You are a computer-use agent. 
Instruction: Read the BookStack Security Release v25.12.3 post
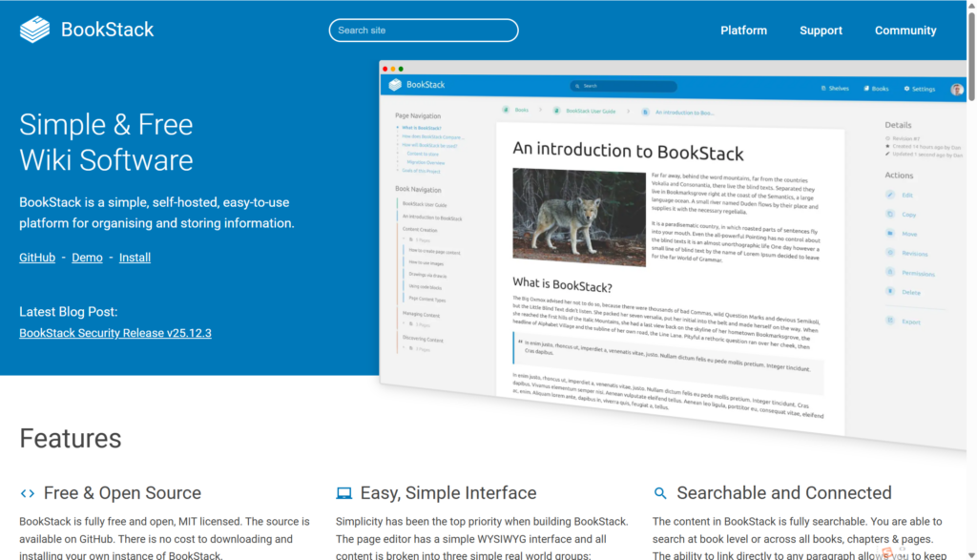click(115, 333)
